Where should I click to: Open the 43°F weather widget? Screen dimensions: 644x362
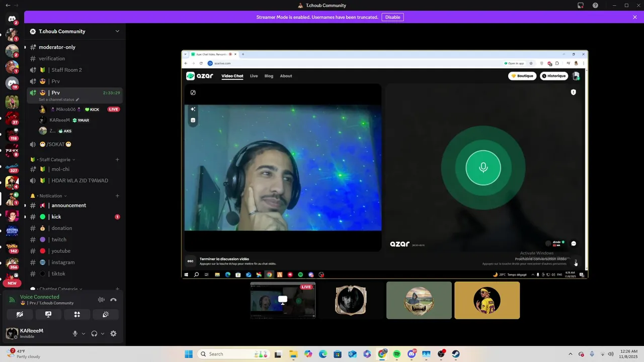(24, 354)
